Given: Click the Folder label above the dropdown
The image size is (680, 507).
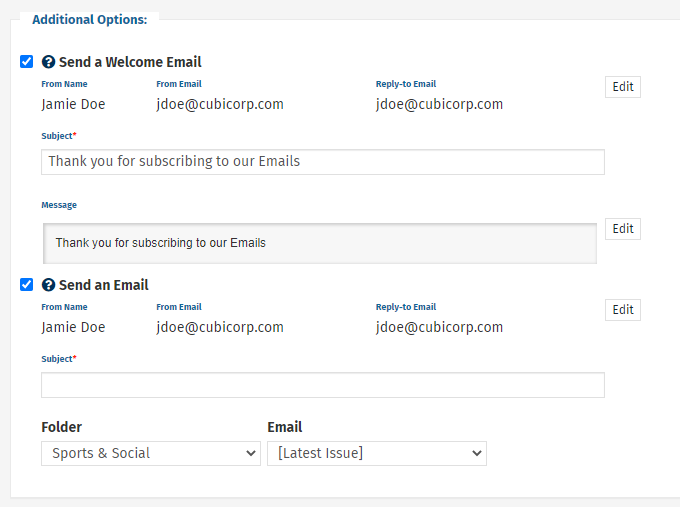Looking at the screenshot, I should tap(62, 427).
